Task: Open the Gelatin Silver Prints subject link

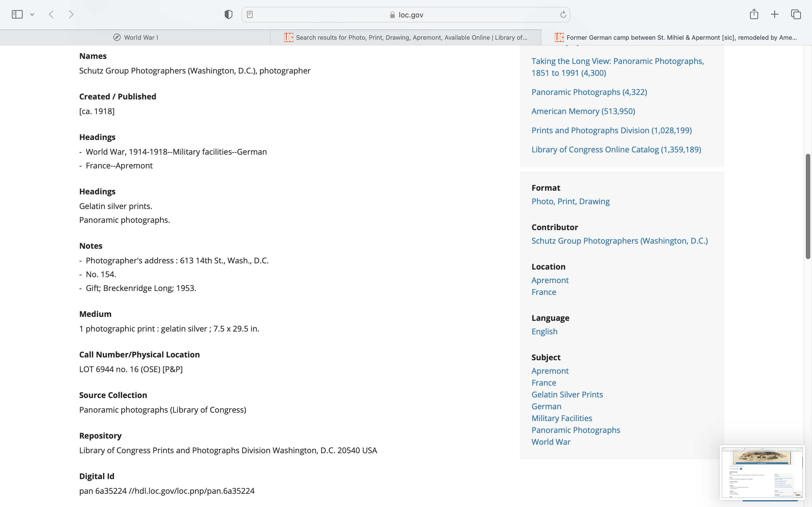Action: 567,395
